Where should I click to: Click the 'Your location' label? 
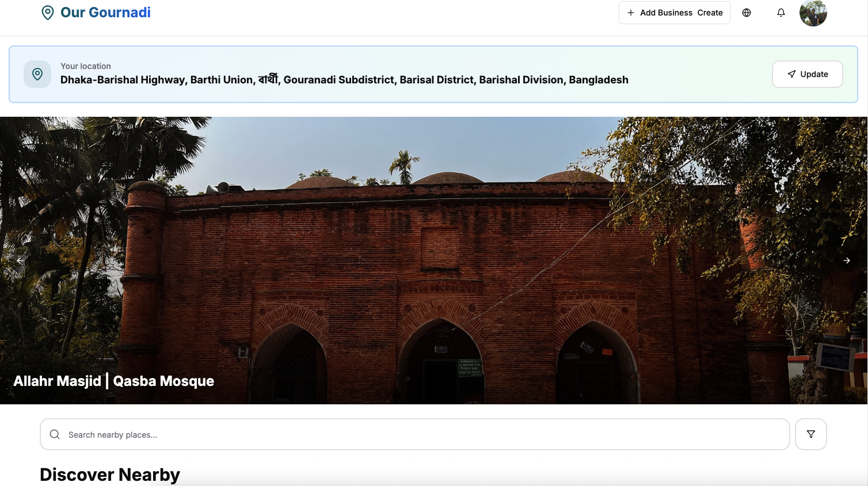point(86,66)
